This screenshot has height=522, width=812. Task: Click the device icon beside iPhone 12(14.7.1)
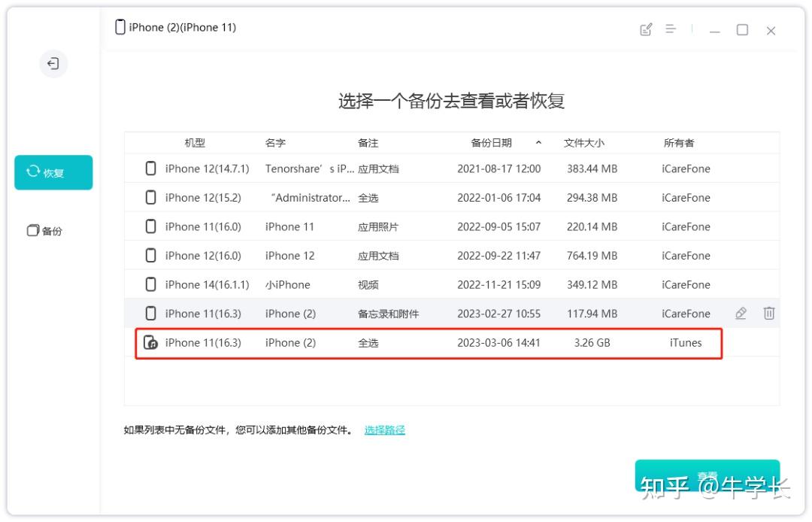click(151, 168)
